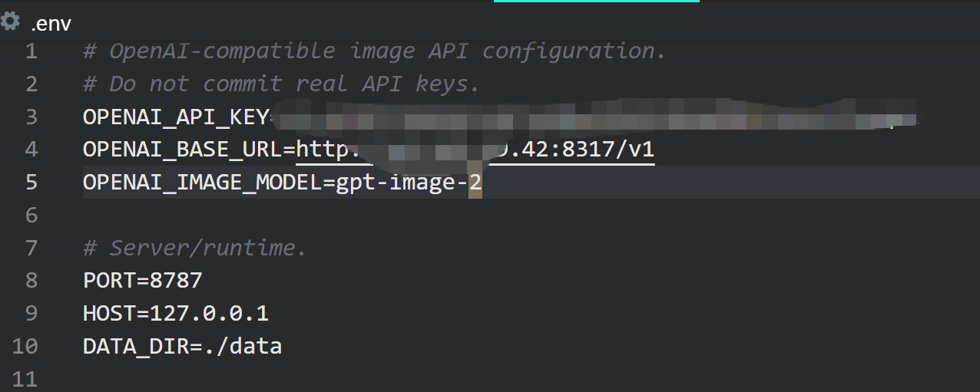Select line number 3 in gutter
This screenshot has width=980, height=392.
[x=31, y=117]
